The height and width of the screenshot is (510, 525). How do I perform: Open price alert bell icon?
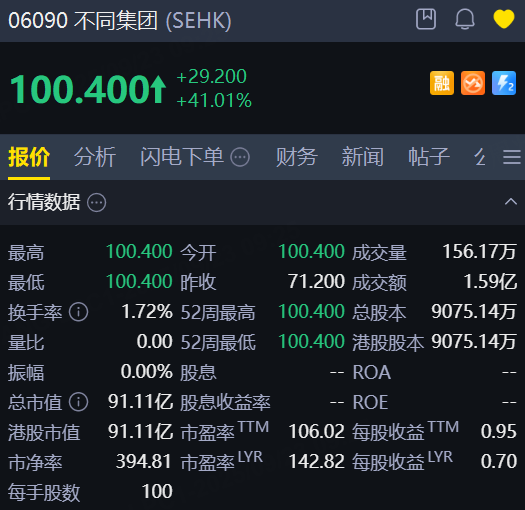tap(465, 19)
